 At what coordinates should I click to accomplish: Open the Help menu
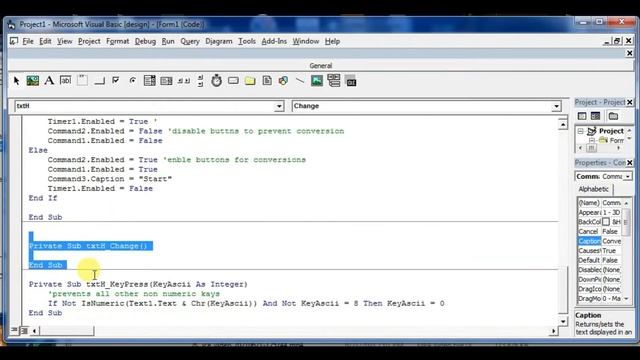tap(332, 41)
